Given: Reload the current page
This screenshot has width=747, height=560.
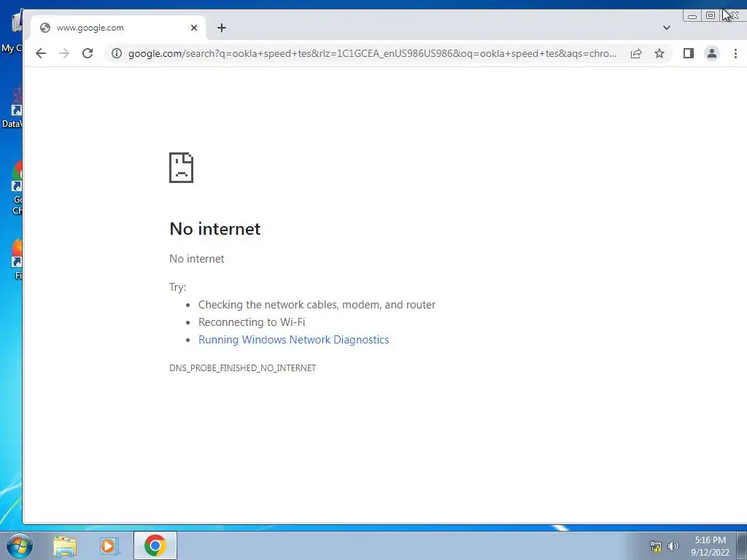Looking at the screenshot, I should 88,53.
